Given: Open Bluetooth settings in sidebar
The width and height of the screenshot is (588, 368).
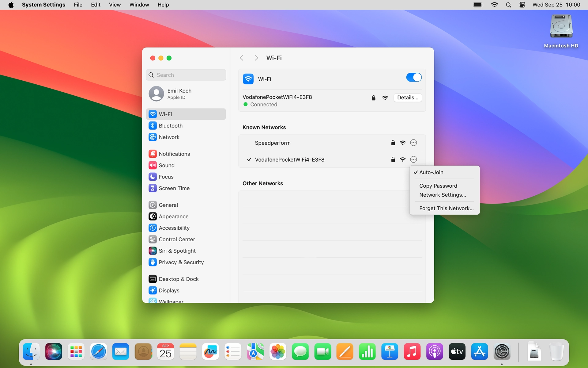Looking at the screenshot, I should 170,126.
